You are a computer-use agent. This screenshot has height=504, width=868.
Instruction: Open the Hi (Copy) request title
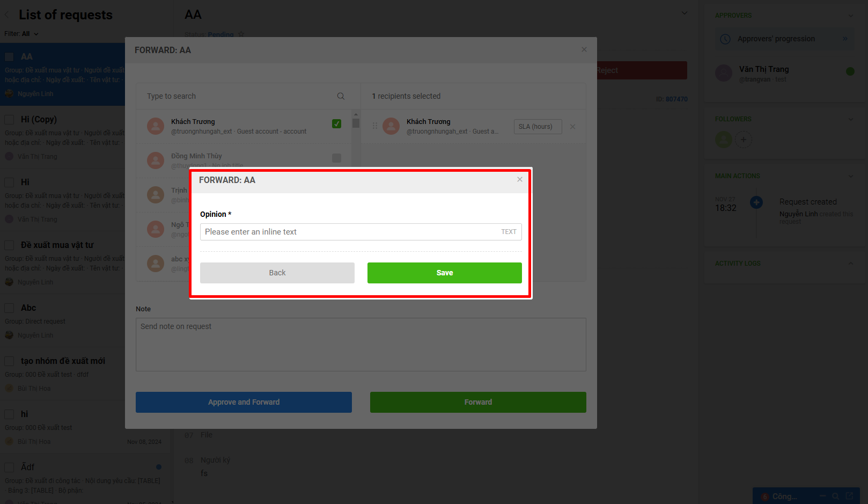coord(39,119)
